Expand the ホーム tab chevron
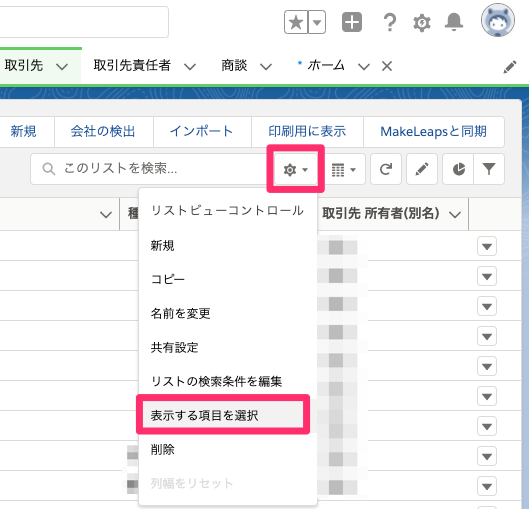Image resolution: width=529 pixels, height=509 pixels. (x=364, y=66)
